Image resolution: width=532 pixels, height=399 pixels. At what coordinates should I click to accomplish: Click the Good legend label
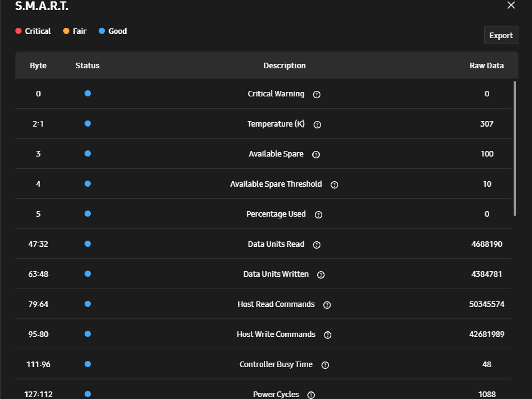coord(117,31)
